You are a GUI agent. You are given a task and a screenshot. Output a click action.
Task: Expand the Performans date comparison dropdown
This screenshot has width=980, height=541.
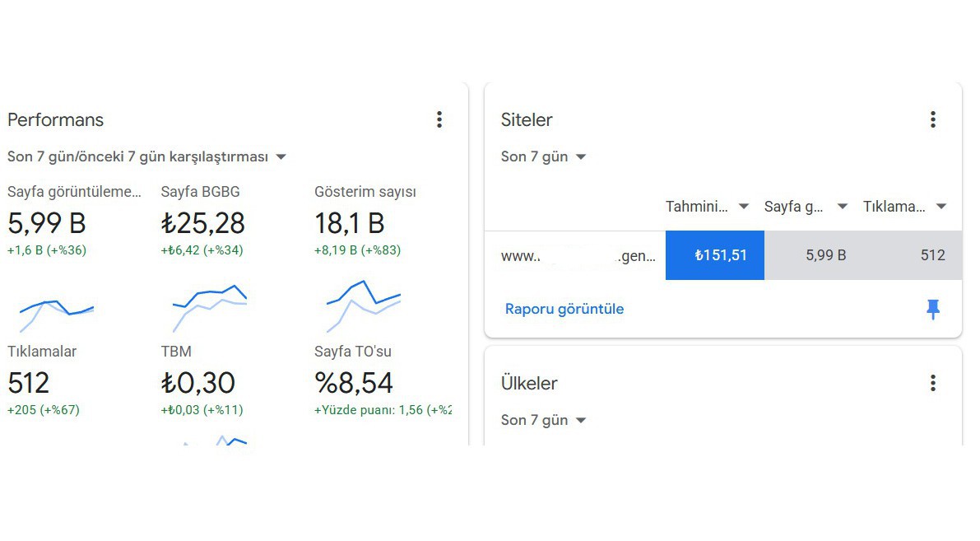146,156
